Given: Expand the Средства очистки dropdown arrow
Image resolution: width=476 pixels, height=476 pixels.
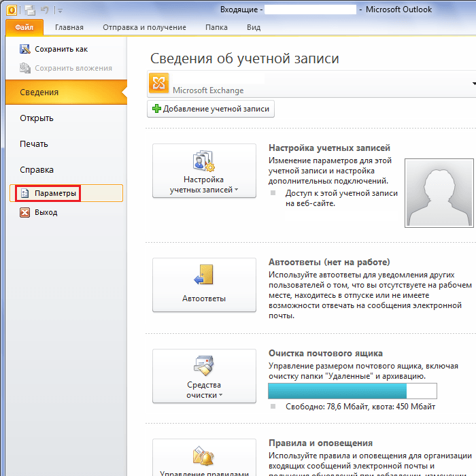Looking at the screenshot, I should coord(221,395).
